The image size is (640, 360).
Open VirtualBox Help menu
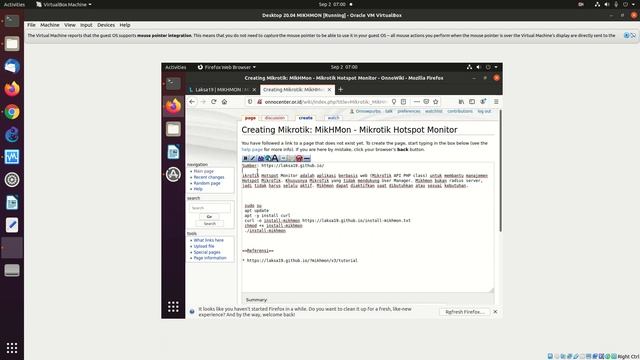point(125,25)
